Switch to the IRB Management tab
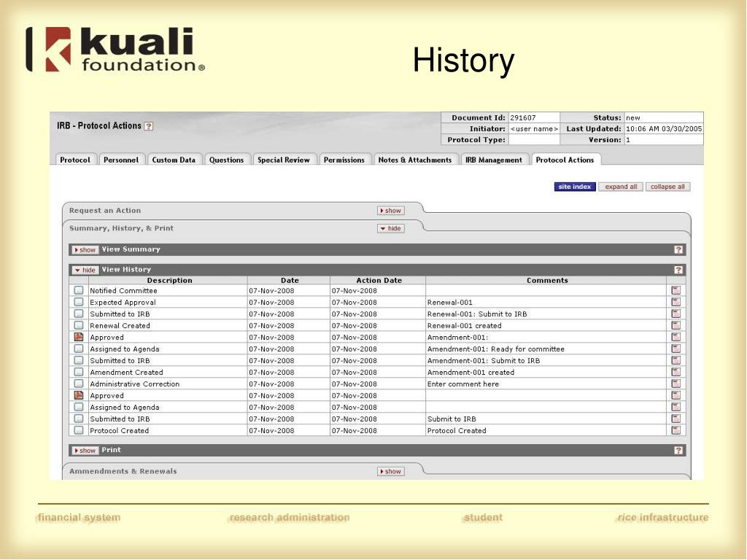 point(494,160)
